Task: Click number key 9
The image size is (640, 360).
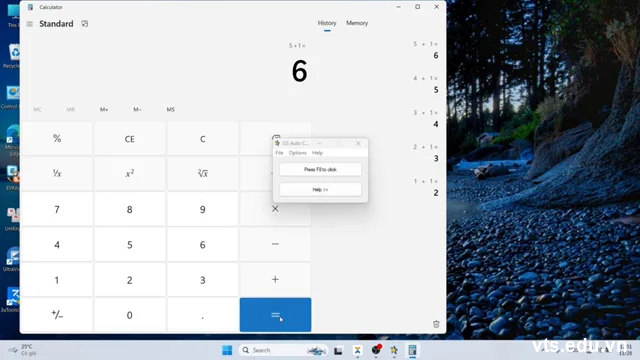Action: coord(202,209)
